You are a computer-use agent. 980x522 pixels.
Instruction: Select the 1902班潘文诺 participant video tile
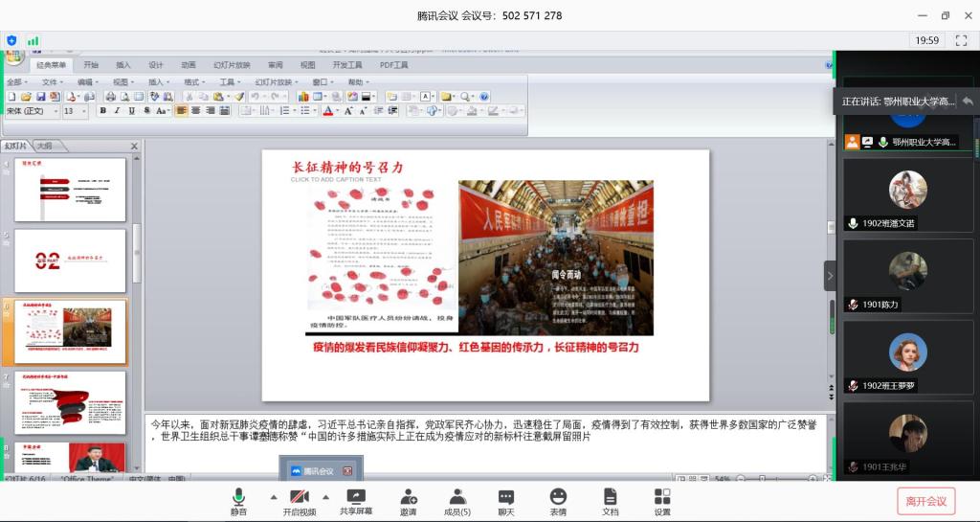click(907, 195)
